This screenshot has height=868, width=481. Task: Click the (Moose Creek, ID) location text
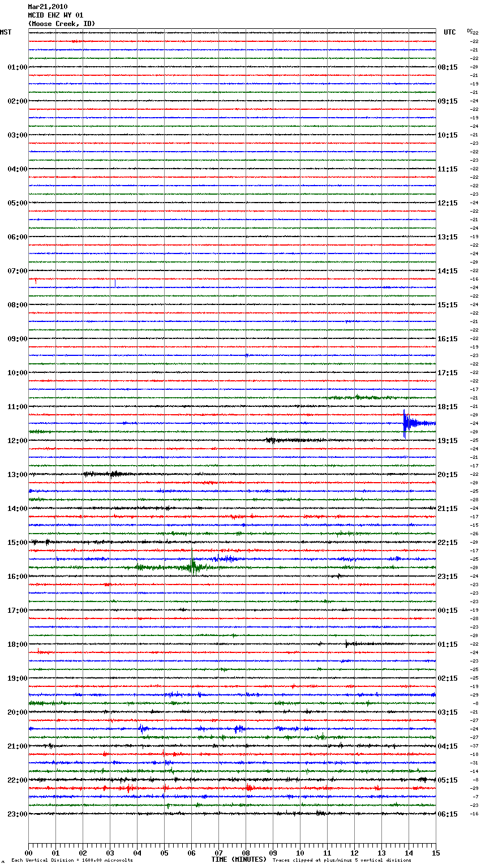point(62,24)
